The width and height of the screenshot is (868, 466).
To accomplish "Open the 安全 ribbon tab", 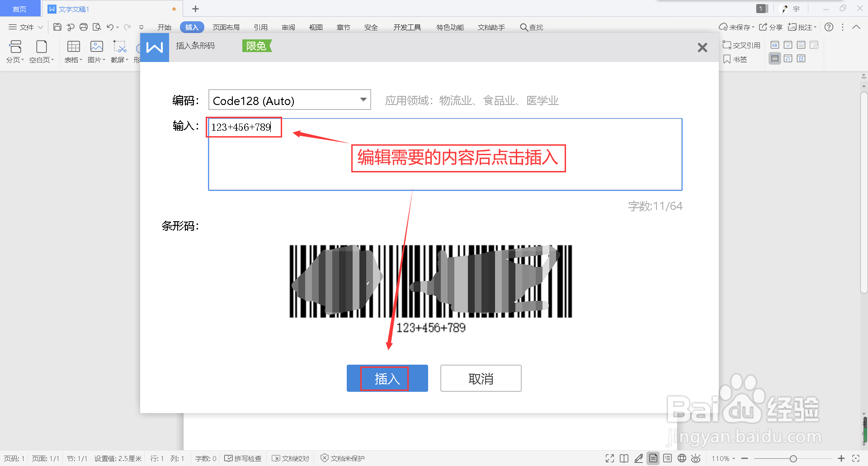I will pos(371,27).
